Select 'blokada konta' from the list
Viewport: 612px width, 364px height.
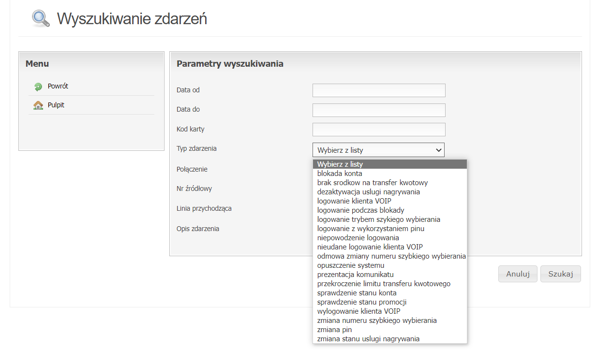tap(390, 174)
